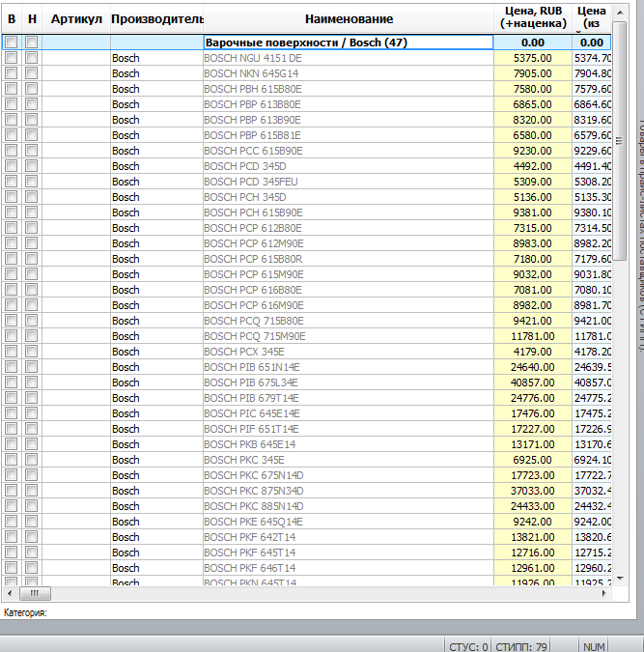This screenshot has width=644, height=652.
Task: Click the price cell 40857.00
Action: pos(533,383)
